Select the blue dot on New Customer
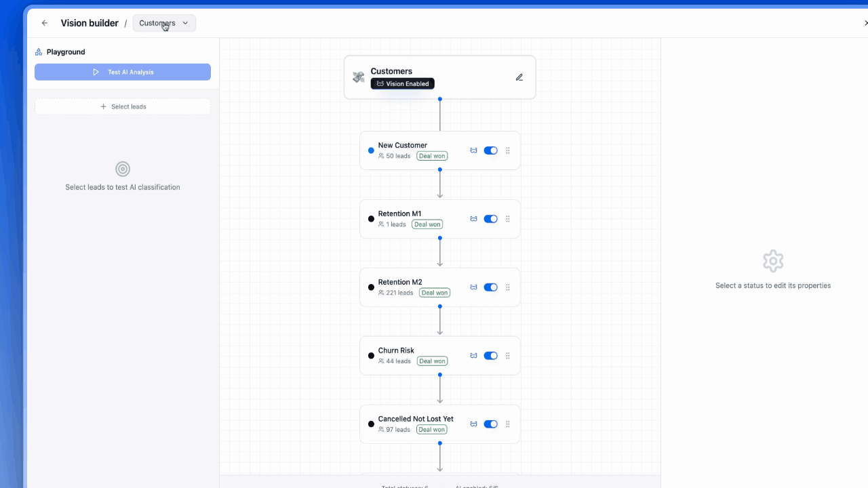The width and height of the screenshot is (868, 488). click(371, 150)
